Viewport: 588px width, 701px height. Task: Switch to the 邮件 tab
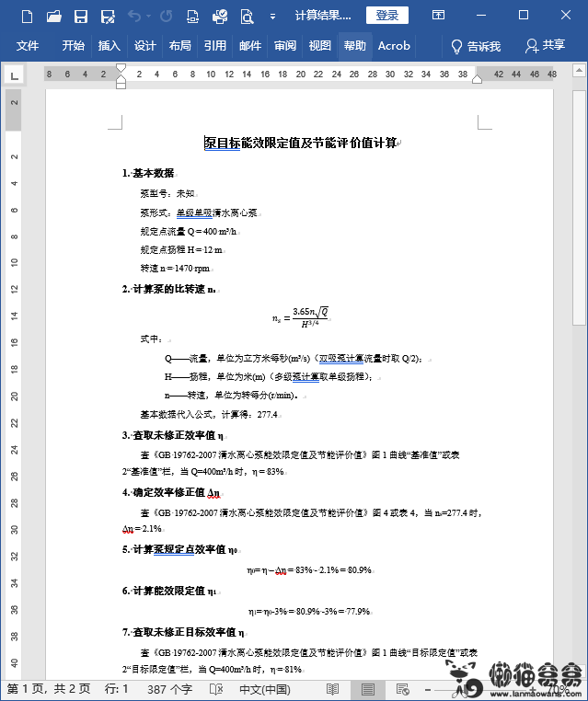point(250,46)
